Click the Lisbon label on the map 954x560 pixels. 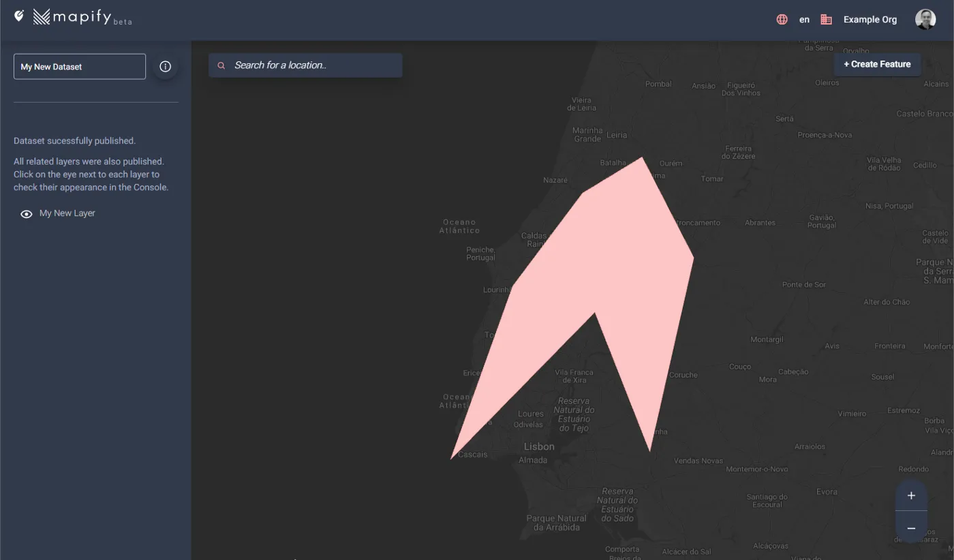(x=539, y=447)
